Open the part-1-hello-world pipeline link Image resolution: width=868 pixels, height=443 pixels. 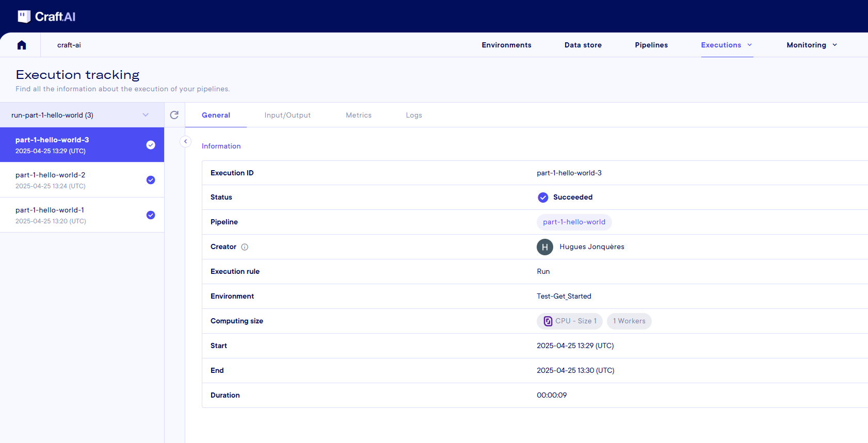574,222
